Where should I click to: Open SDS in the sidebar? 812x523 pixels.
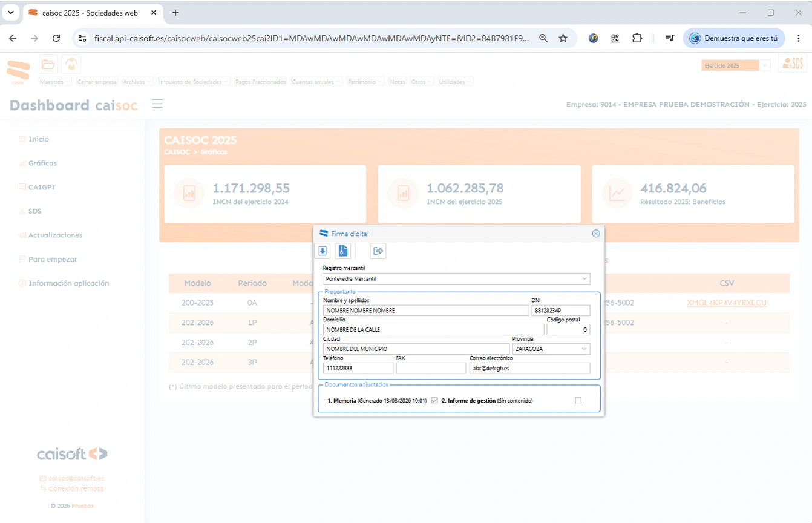(x=30, y=211)
